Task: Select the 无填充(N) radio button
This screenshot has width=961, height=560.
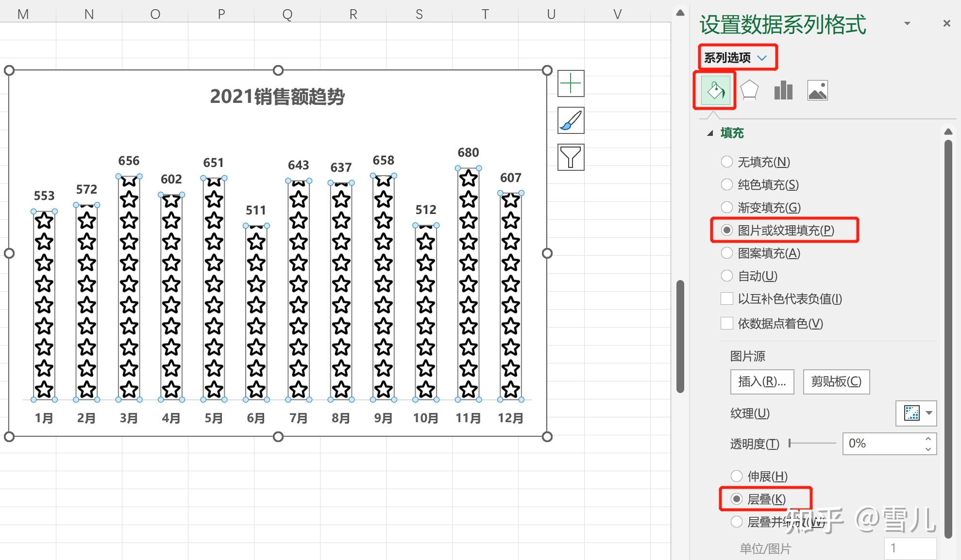Action: pos(727,162)
